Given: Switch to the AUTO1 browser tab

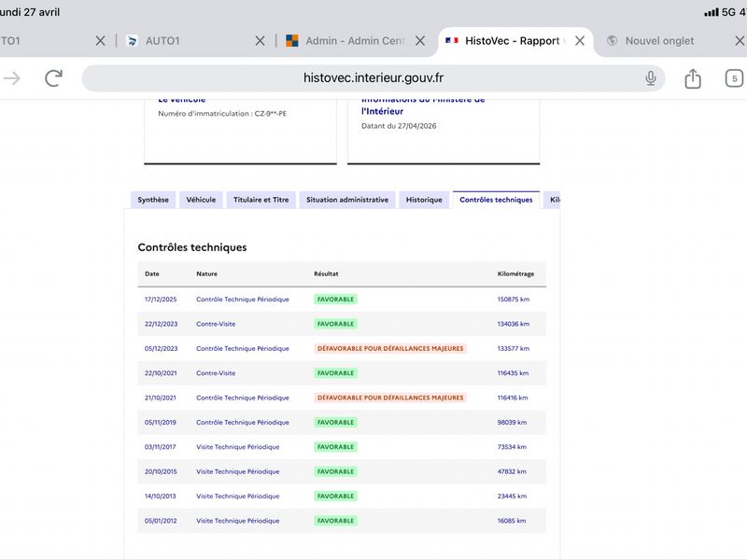Looking at the screenshot, I should 190,41.
